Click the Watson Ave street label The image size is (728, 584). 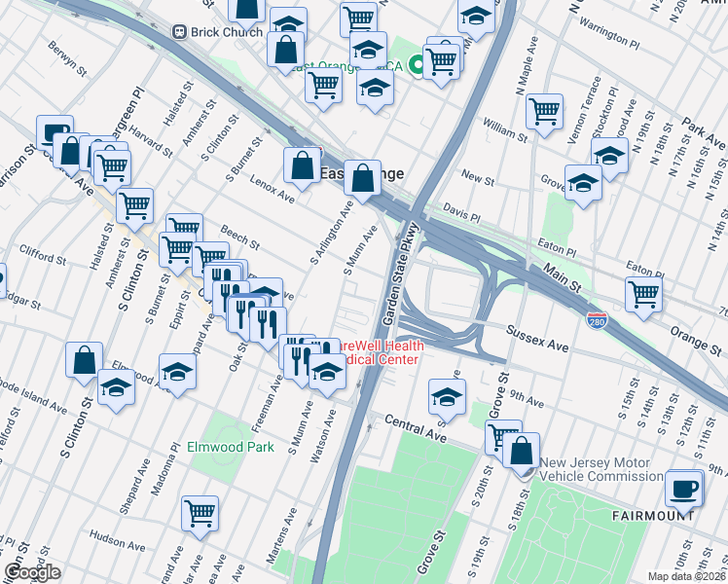(323, 436)
